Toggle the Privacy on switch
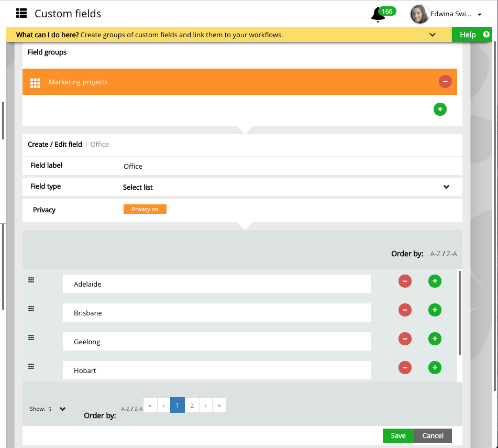The height and width of the screenshot is (448, 498). pyautogui.click(x=145, y=209)
